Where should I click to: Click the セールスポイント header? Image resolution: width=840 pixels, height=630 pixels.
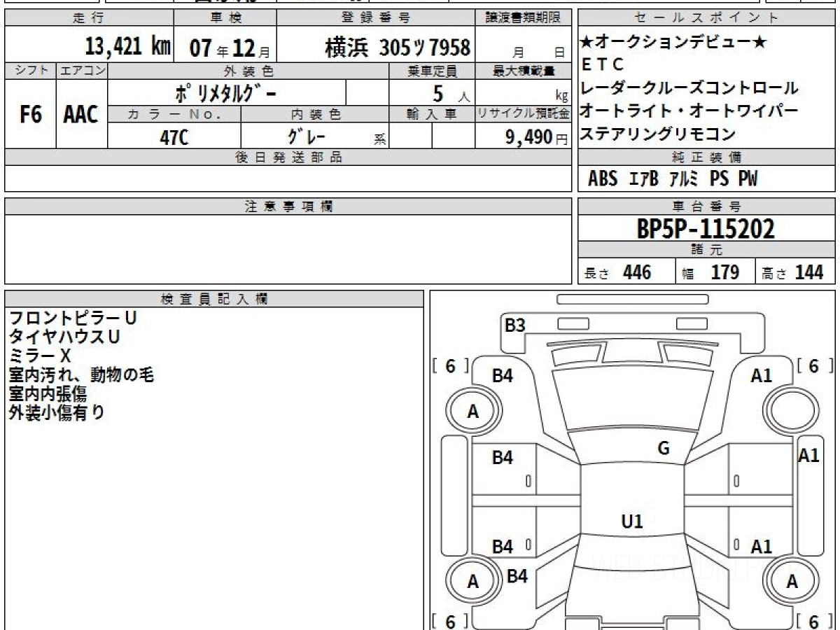click(707, 18)
